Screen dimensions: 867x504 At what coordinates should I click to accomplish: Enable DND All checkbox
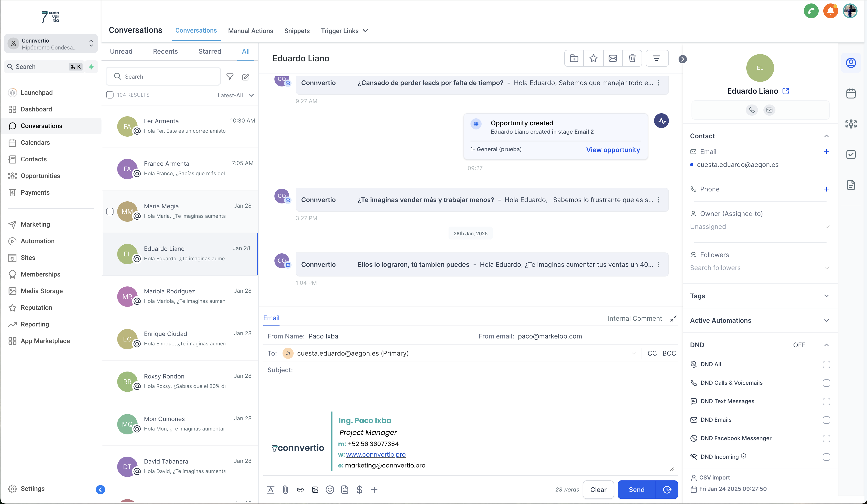(x=826, y=365)
